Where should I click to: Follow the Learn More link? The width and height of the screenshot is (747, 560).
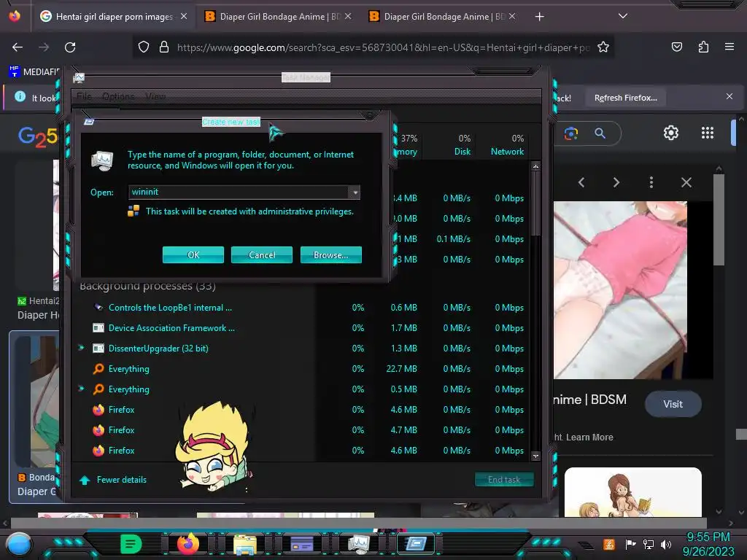click(589, 437)
